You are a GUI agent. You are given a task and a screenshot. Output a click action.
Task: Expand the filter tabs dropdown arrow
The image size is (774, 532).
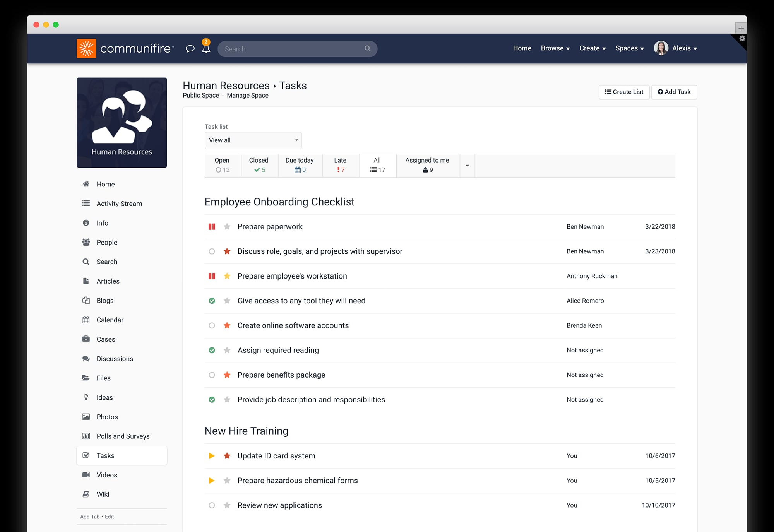point(467,166)
